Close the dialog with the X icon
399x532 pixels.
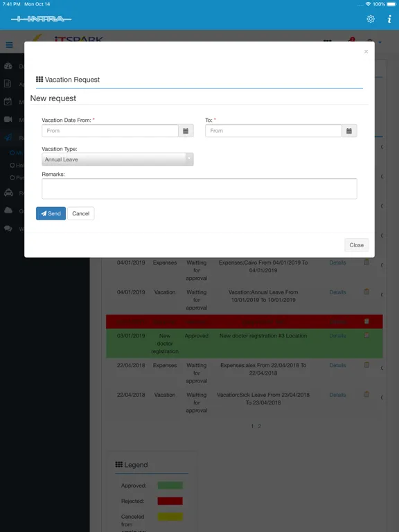pyautogui.click(x=366, y=51)
